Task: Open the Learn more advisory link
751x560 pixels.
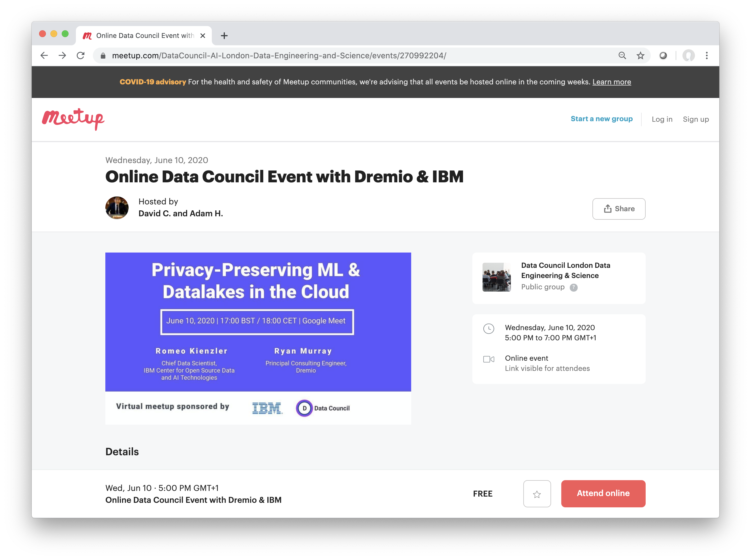Action: coord(611,82)
